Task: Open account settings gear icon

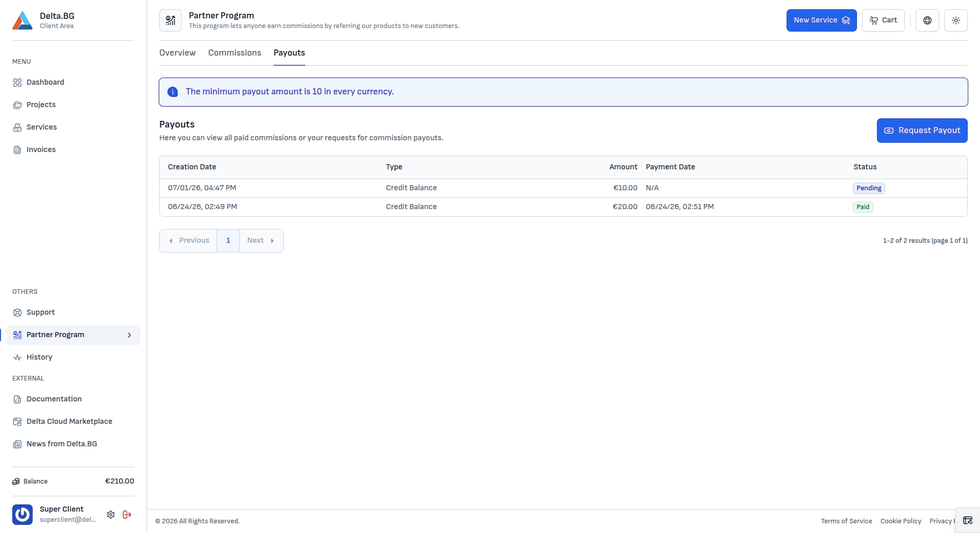Action: tap(111, 515)
